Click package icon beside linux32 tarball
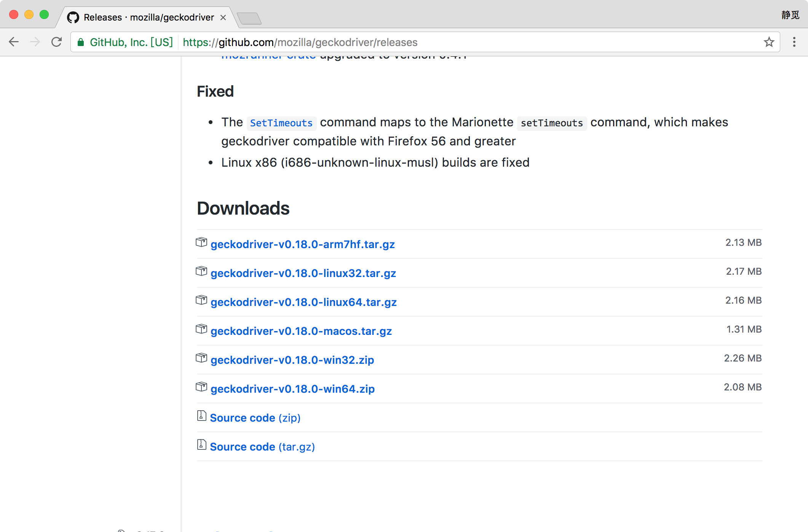The height and width of the screenshot is (532, 808). [x=201, y=271]
